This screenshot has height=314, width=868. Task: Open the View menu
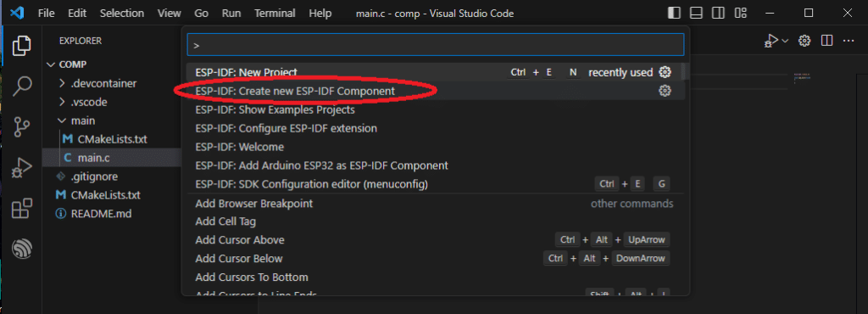pyautogui.click(x=170, y=14)
